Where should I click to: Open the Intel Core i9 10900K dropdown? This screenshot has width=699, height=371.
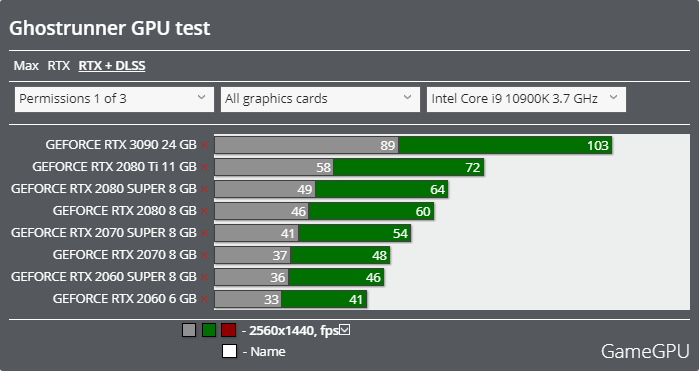526,99
